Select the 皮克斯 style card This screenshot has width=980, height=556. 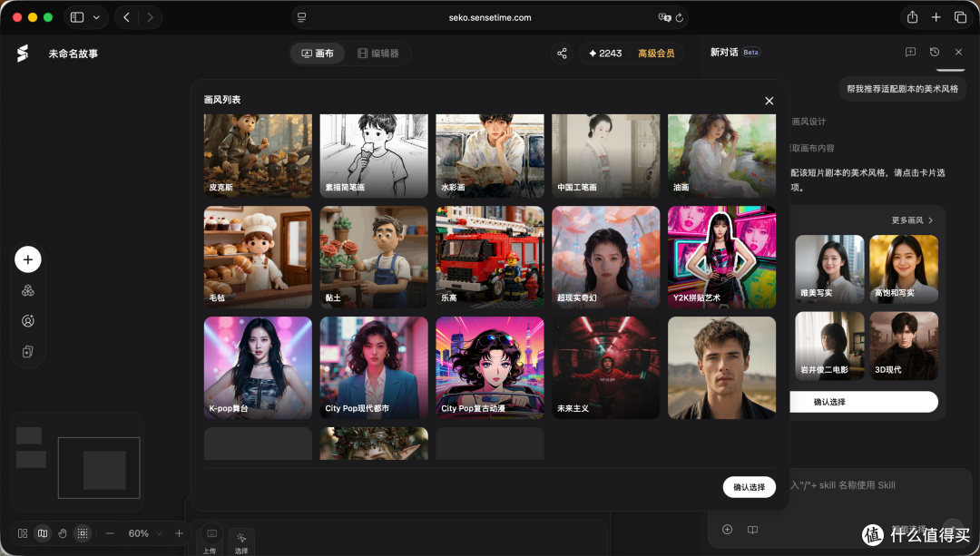click(258, 156)
